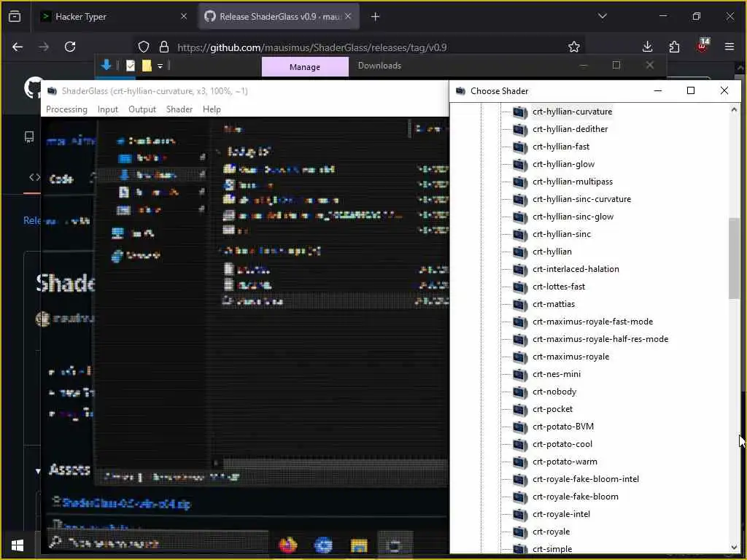Choose crt-lottes-fast shader

(x=559, y=287)
